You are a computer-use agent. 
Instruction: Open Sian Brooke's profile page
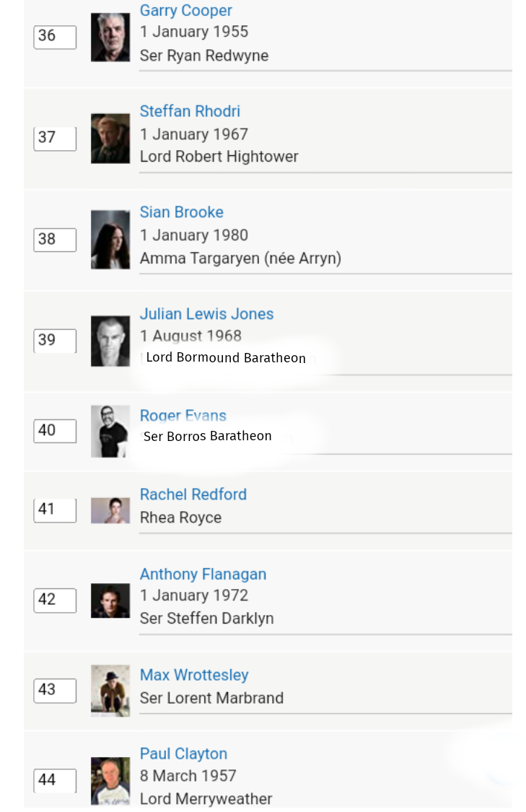[x=181, y=212]
